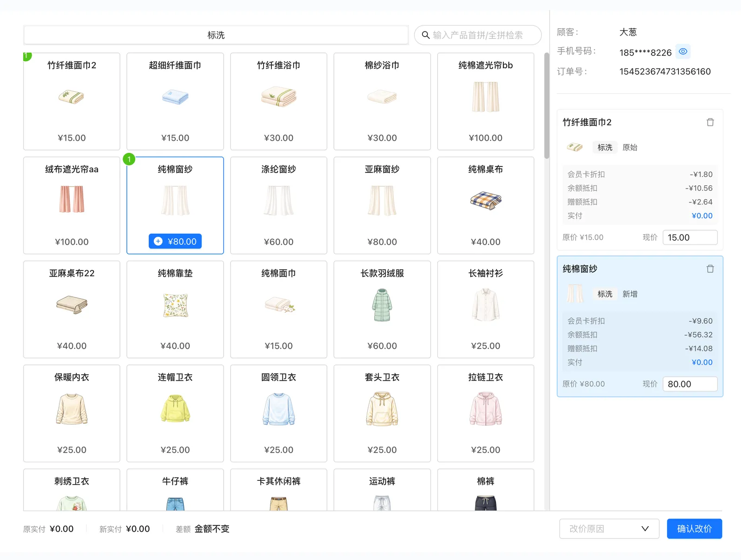Viewport: 741px width, 560px height.
Task: Click the 差额 金额不变 status text
Action: 202,529
